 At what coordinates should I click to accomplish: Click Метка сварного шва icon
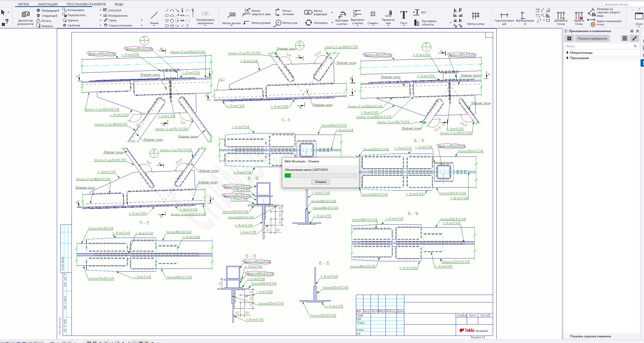(x=247, y=12)
